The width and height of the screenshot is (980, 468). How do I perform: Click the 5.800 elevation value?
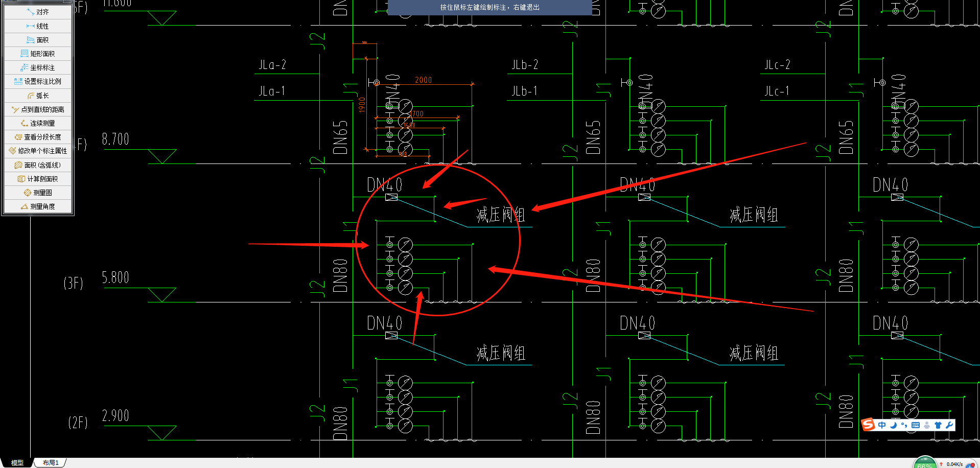[115, 277]
